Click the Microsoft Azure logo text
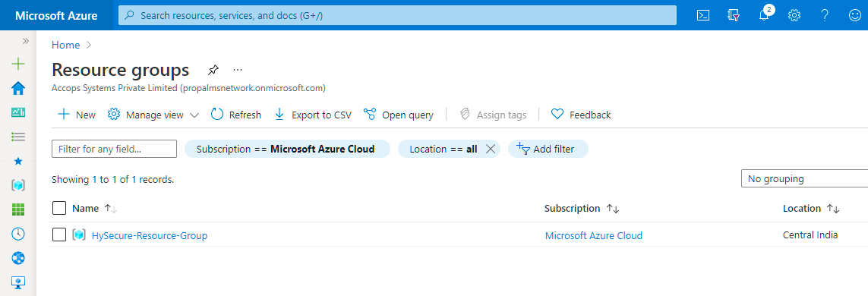The image size is (868, 296). (56, 15)
